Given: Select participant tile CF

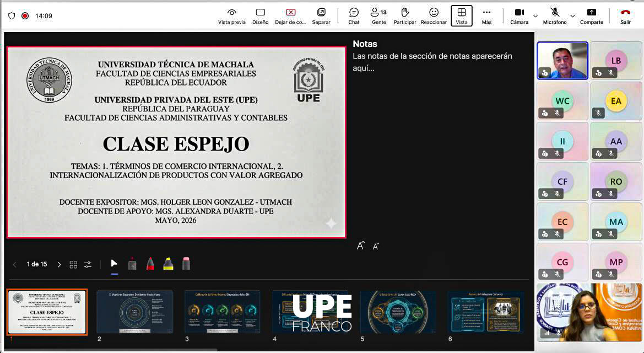Looking at the screenshot, I should (x=562, y=181).
